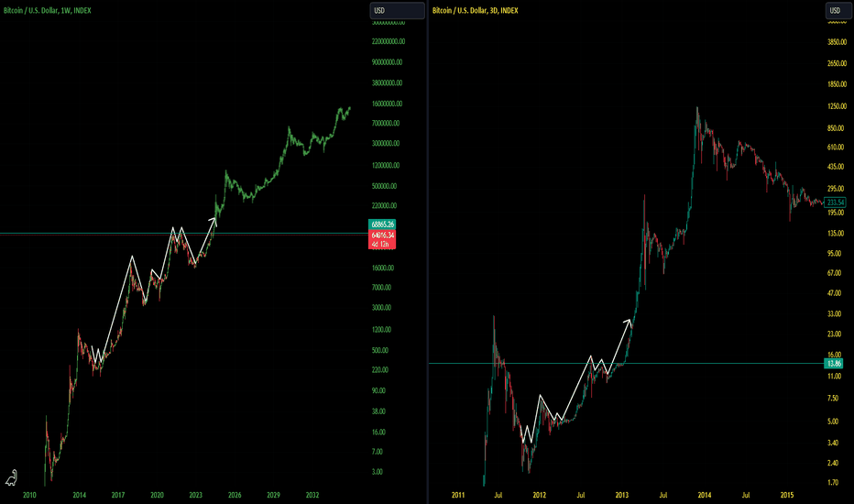Click the teal 13.86 horizontal line price label
This screenshot has width=854, height=504.
834,364
